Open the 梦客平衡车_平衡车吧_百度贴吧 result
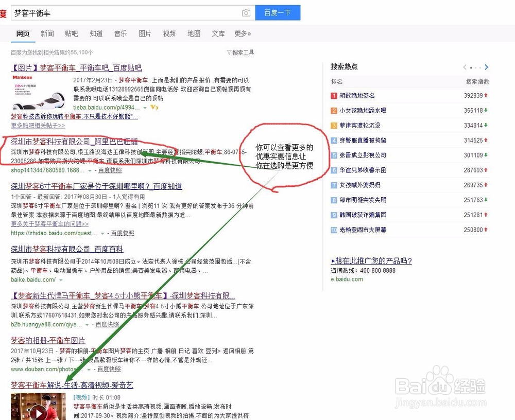 76,68
